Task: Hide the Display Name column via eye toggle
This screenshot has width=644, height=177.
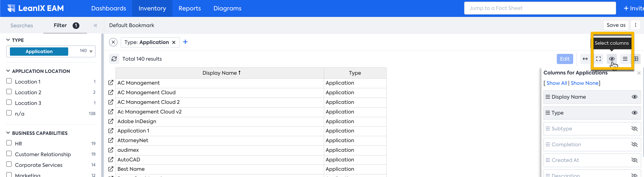Action: pos(634,97)
